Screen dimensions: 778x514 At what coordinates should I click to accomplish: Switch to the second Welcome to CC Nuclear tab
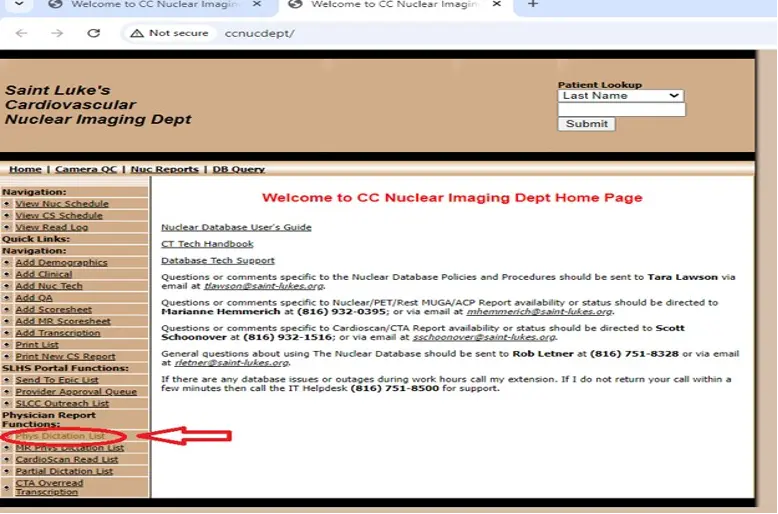point(394,5)
